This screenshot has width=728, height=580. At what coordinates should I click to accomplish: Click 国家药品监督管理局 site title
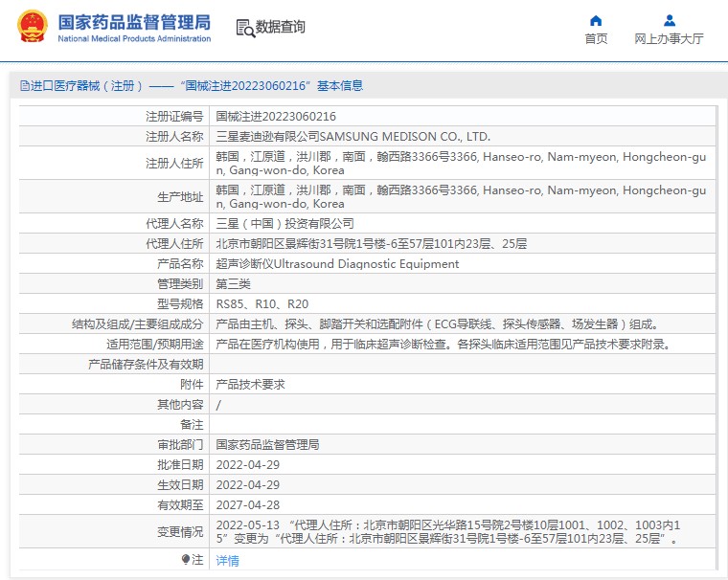(x=134, y=22)
